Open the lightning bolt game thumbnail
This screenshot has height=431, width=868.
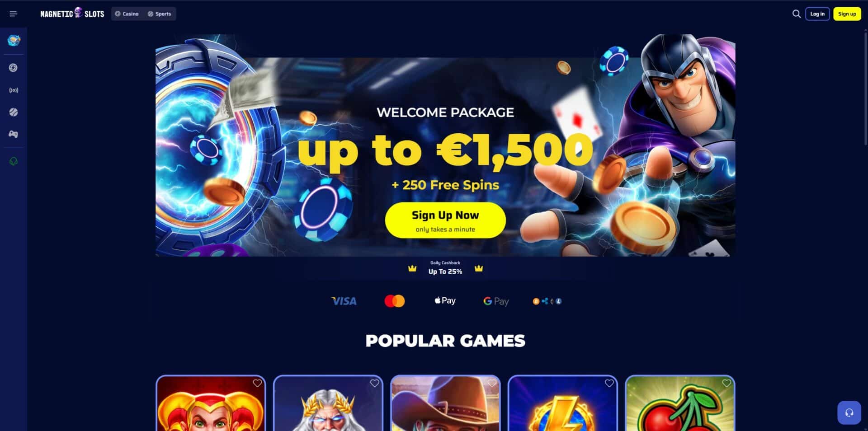562,403
